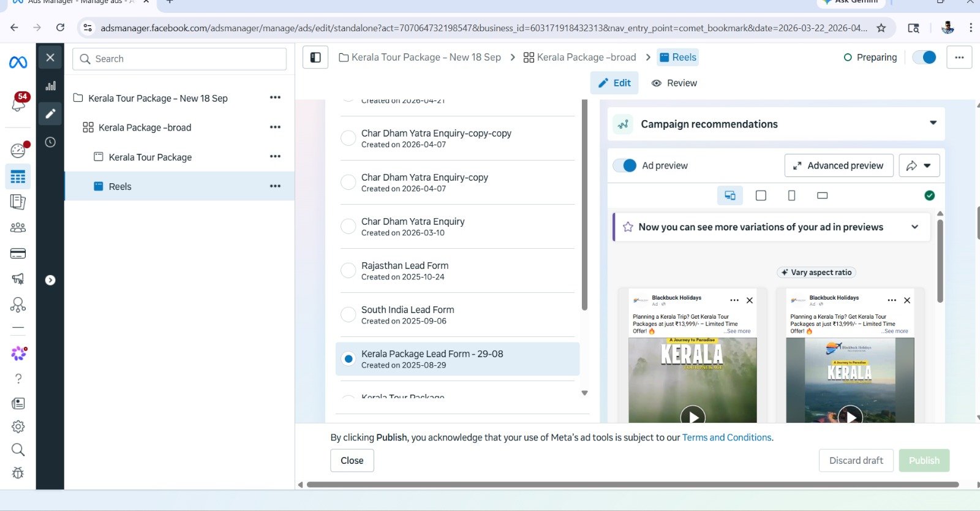The image size is (980, 511).
Task: Click the Discard draft button
Action: pyautogui.click(x=856, y=461)
